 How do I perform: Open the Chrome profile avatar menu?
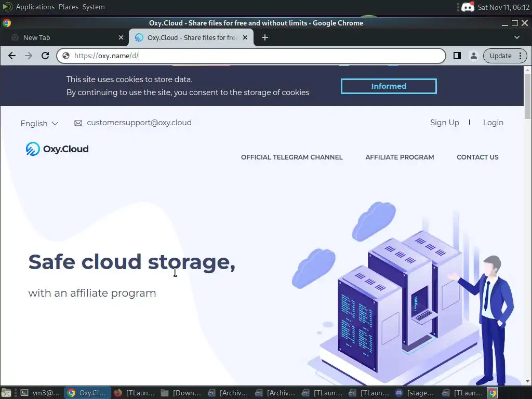point(474,56)
